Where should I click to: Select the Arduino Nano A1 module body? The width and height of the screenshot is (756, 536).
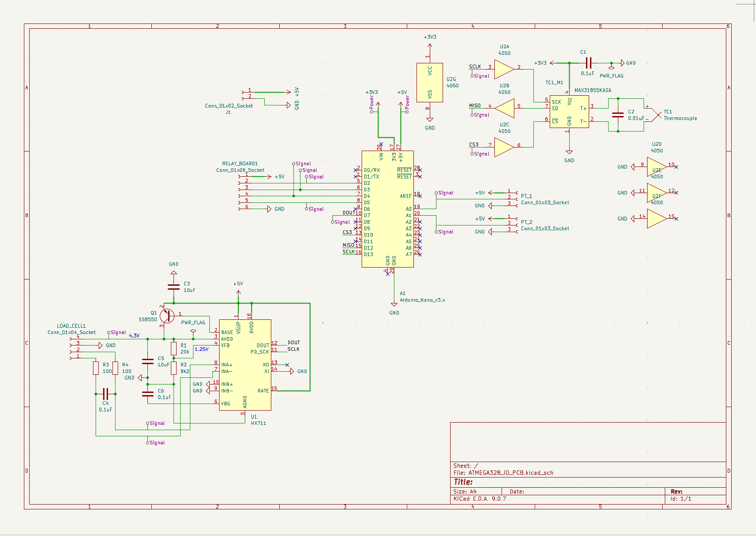click(387, 209)
